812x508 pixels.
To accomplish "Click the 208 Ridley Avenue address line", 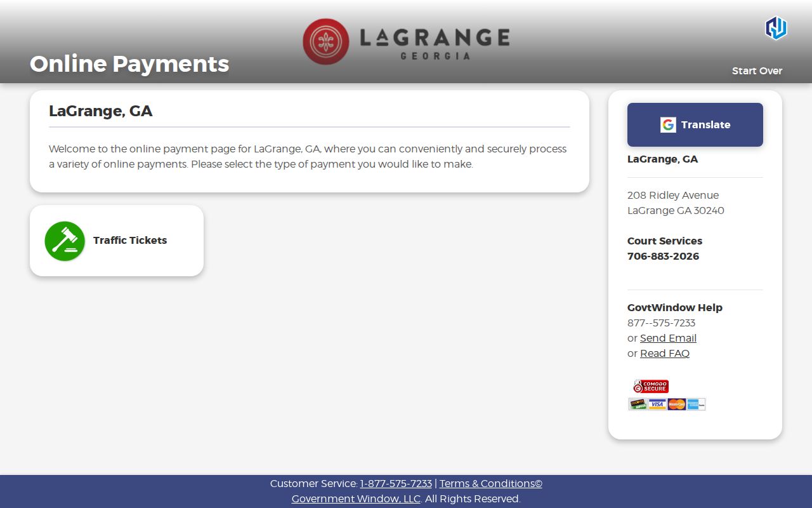I will tap(673, 196).
